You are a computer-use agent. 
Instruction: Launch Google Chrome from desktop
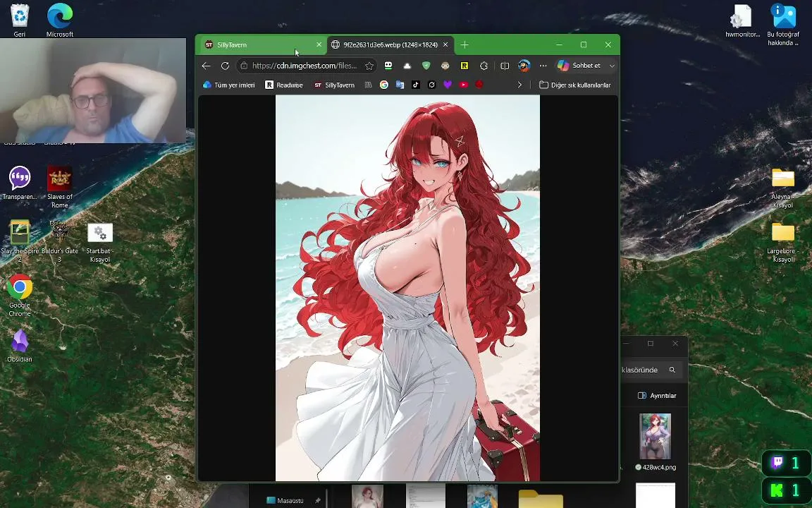coord(20,295)
